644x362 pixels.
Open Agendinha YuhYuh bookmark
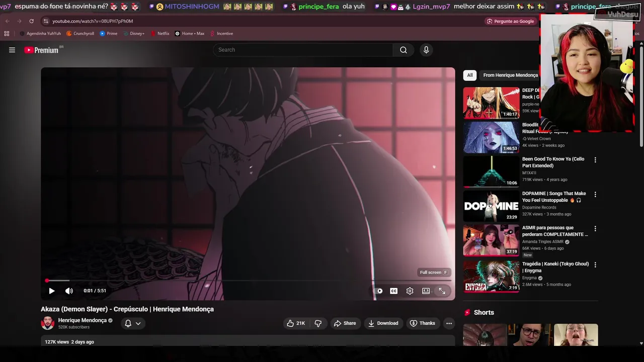(x=40, y=34)
